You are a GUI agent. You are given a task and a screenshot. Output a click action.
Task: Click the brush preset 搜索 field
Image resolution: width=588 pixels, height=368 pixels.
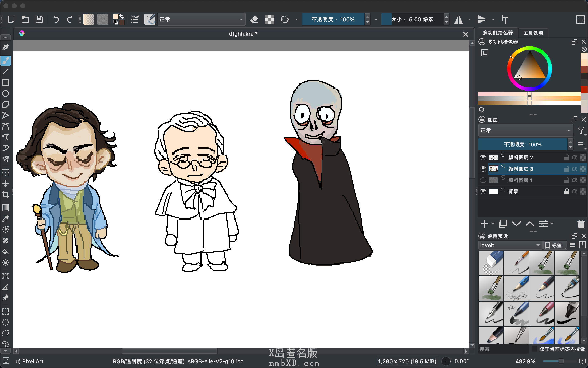point(503,349)
